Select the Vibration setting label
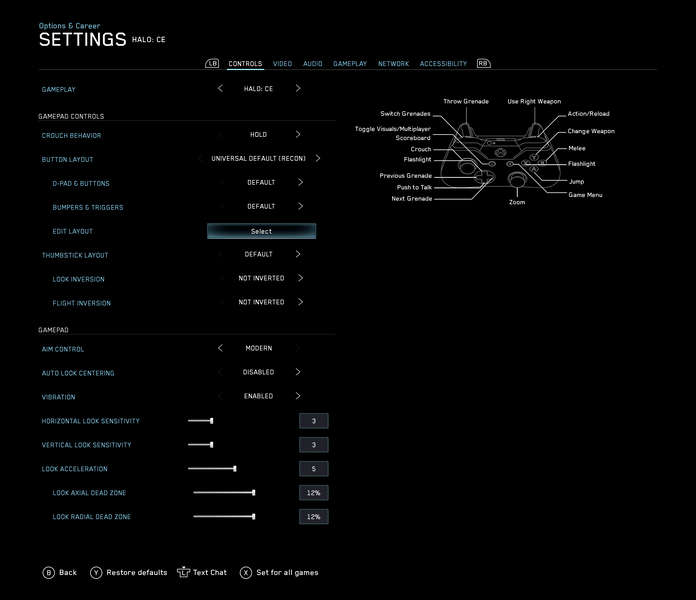This screenshot has width=696, height=600. 59,397
